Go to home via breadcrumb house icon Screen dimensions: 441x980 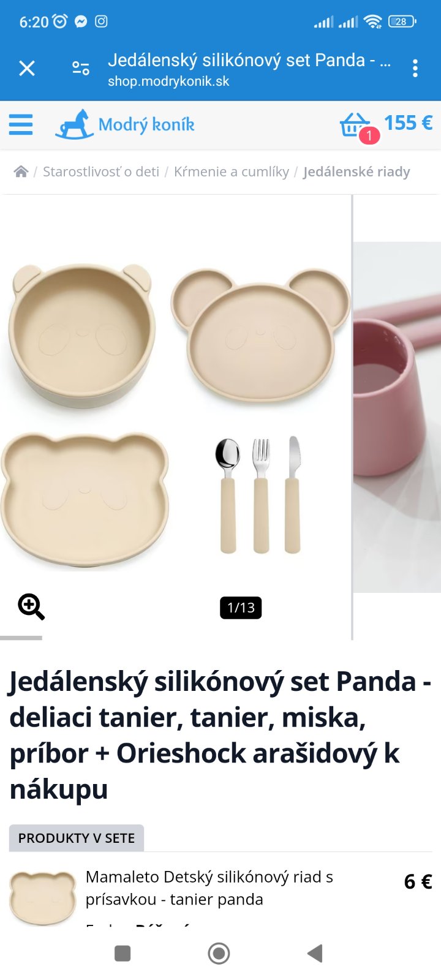click(21, 172)
